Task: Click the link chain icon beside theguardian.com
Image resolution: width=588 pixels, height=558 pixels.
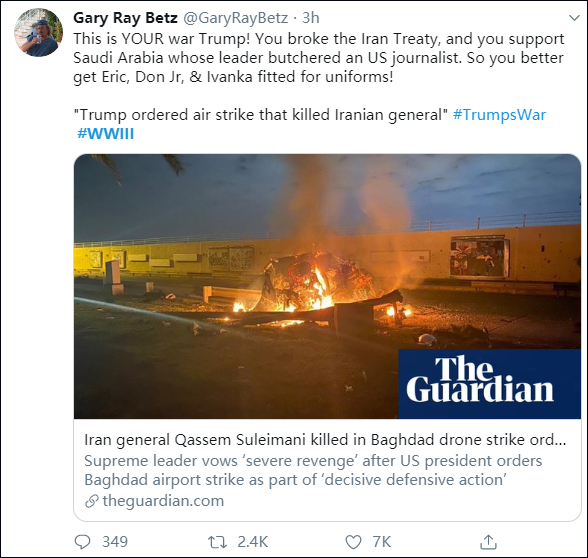Action: pyautogui.click(x=92, y=501)
